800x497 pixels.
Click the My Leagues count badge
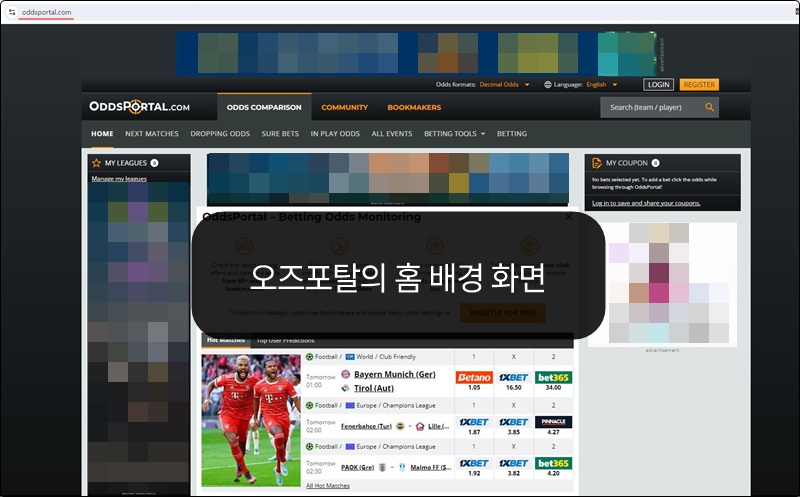click(154, 163)
